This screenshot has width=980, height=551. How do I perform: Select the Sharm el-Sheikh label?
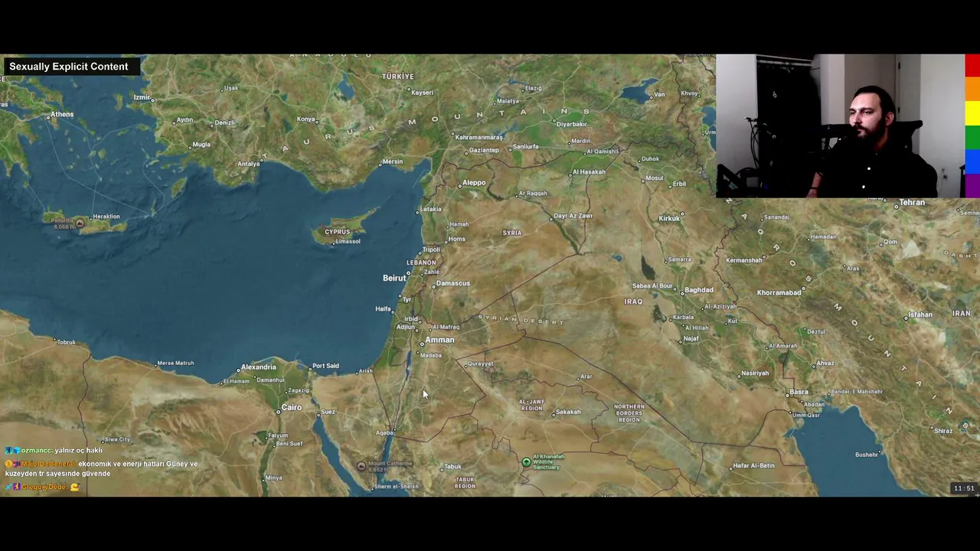coord(397,487)
